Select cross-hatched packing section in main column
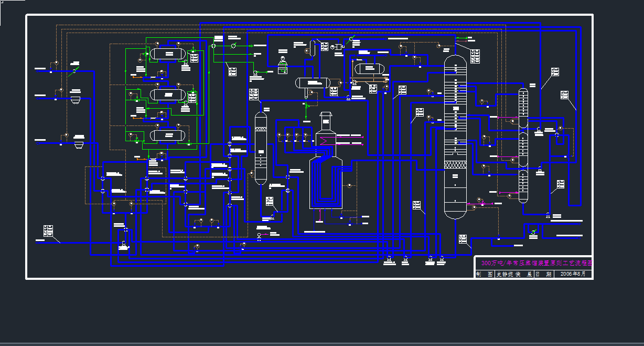 click(x=455, y=165)
